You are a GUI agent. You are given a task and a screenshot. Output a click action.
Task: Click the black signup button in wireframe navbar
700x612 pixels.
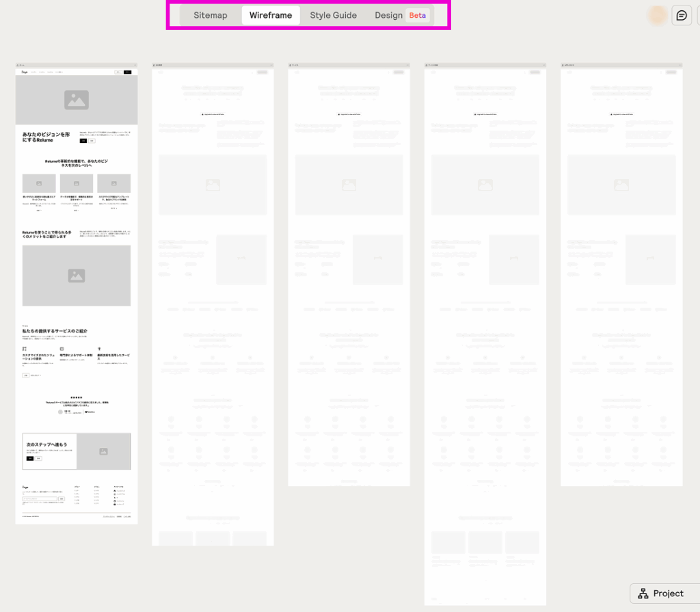[126, 71]
